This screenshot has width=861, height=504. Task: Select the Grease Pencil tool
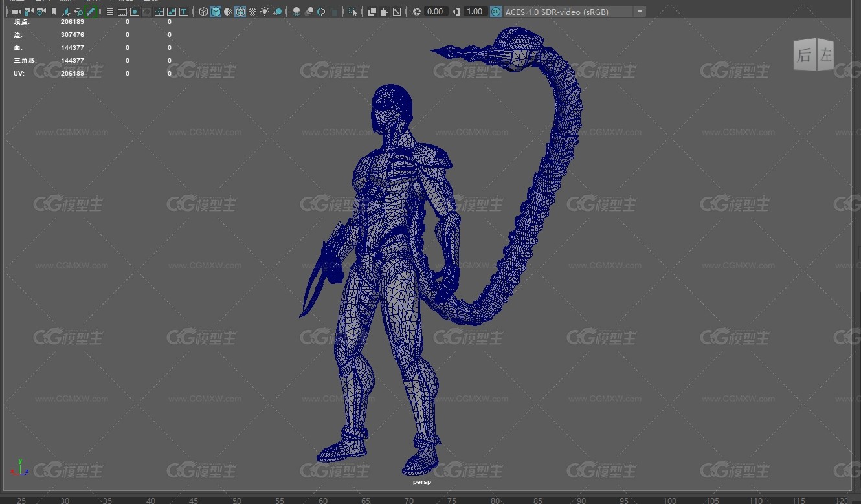coord(91,12)
